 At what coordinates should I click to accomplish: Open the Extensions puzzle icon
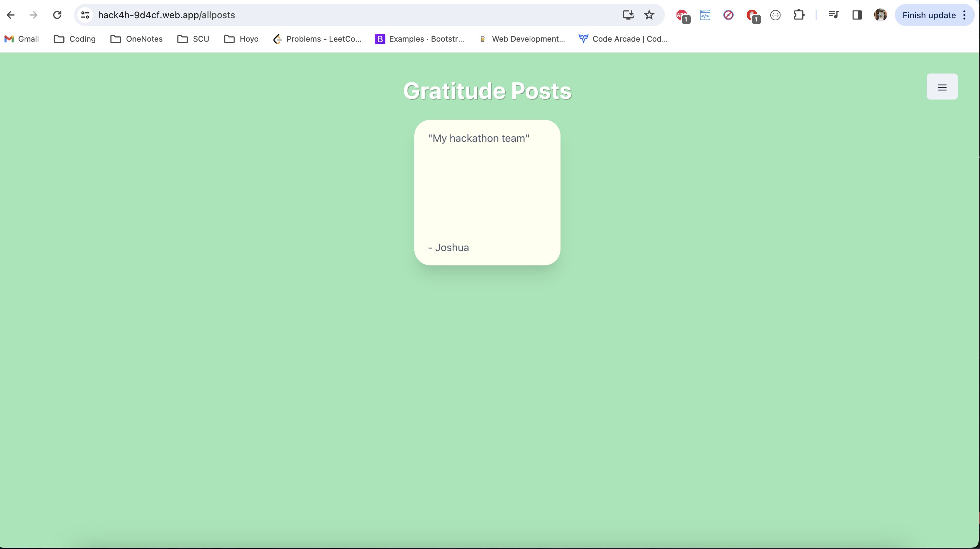tap(799, 15)
